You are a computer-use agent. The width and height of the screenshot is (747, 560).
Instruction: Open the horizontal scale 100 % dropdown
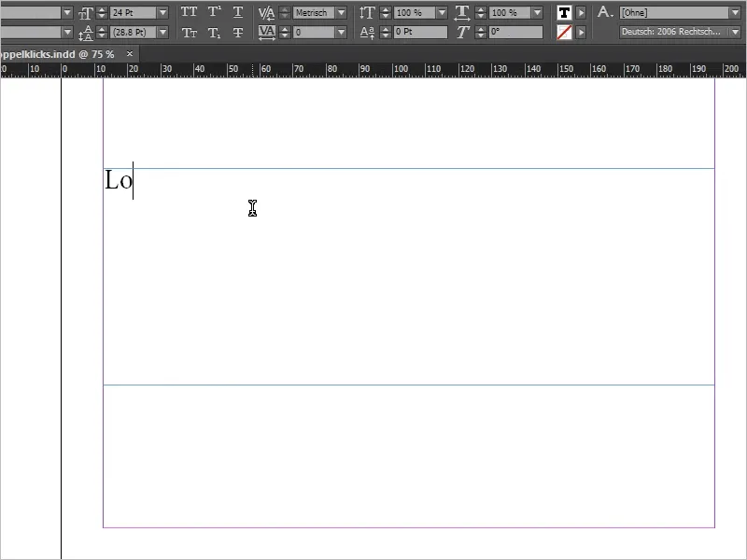(x=537, y=13)
